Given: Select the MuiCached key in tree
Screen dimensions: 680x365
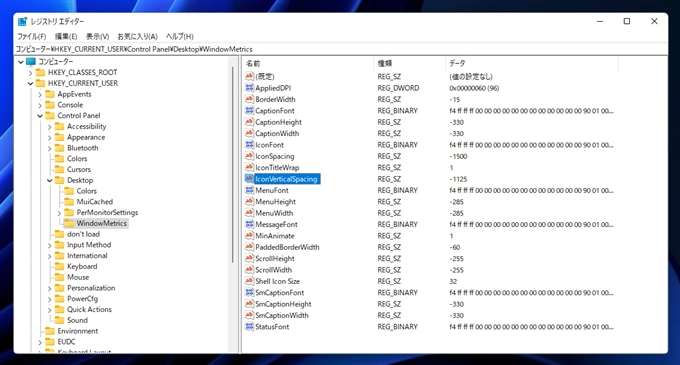Looking at the screenshot, I should pyautogui.click(x=95, y=202).
